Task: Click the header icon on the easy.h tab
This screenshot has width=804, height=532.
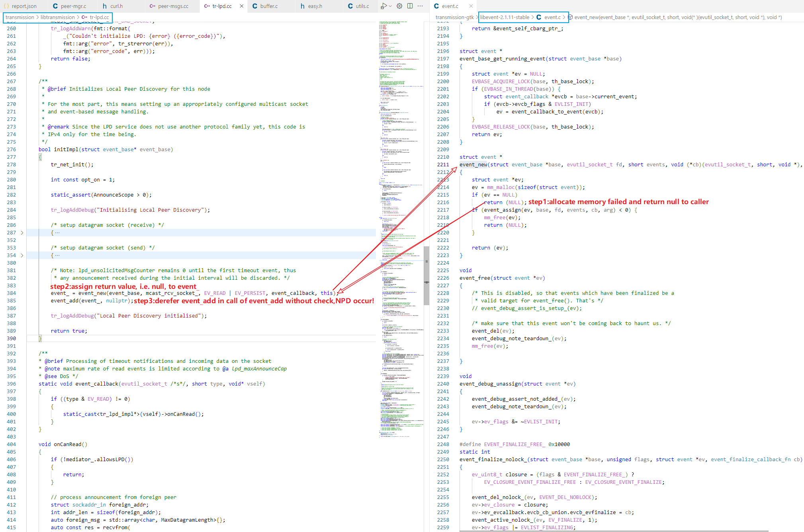Action: (x=302, y=6)
